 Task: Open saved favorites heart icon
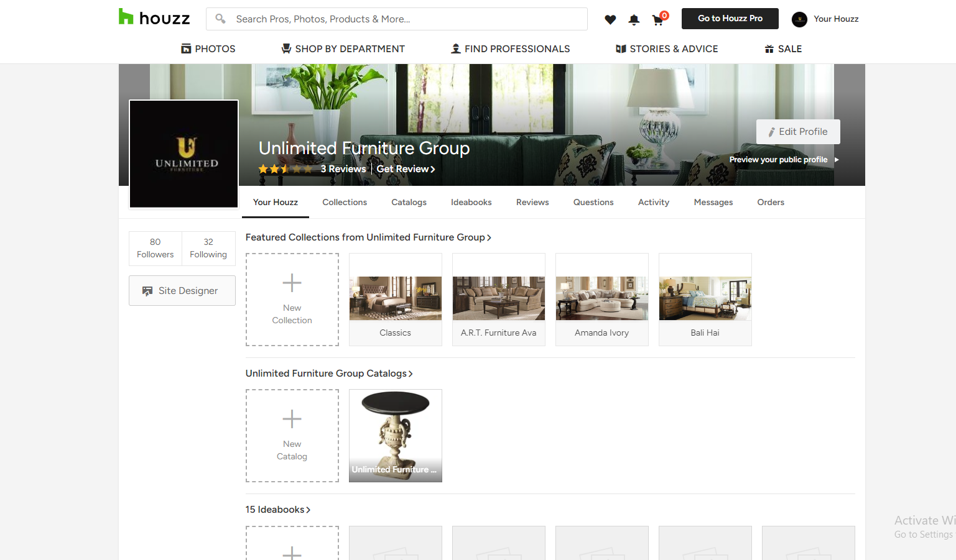click(x=610, y=19)
